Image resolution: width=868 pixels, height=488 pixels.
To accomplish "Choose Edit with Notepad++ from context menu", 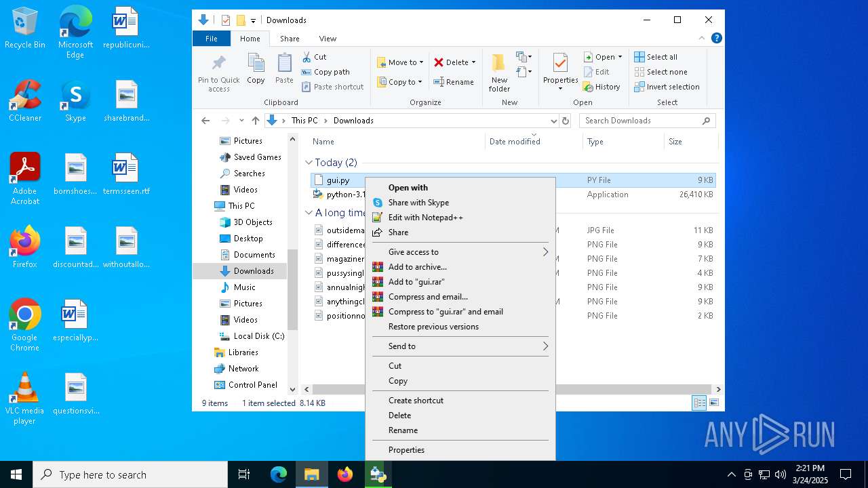I will pyautogui.click(x=425, y=218).
